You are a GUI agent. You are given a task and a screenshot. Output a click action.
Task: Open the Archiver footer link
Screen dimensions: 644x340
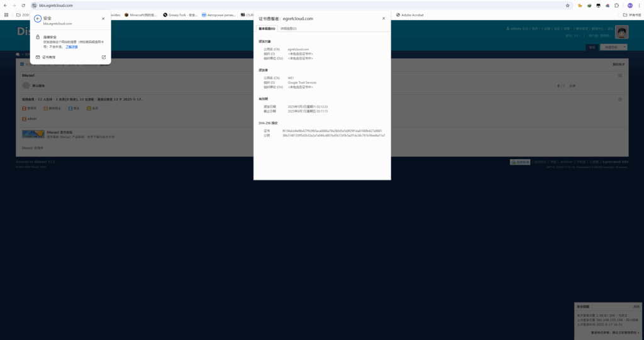tap(567, 162)
